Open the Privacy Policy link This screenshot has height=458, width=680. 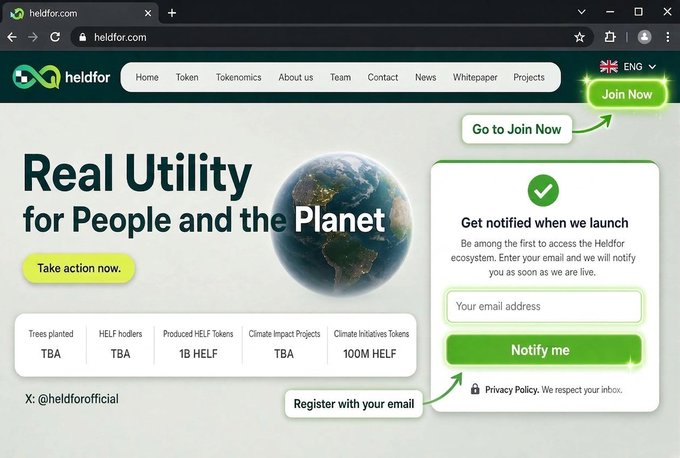point(512,389)
